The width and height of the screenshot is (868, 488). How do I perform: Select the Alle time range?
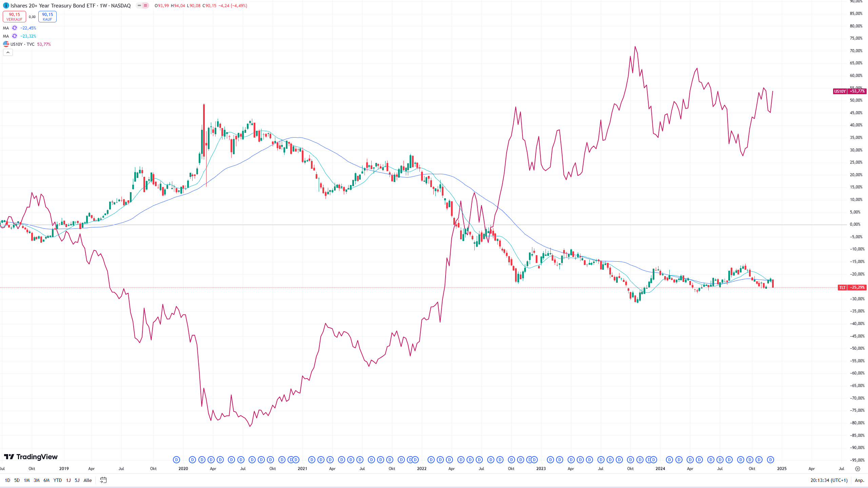click(x=87, y=480)
